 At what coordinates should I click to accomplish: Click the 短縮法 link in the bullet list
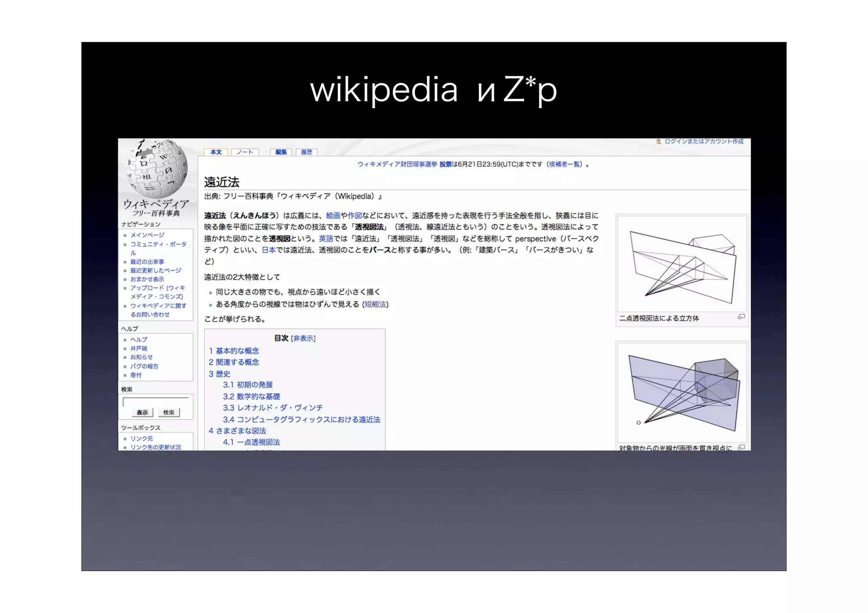click(375, 304)
